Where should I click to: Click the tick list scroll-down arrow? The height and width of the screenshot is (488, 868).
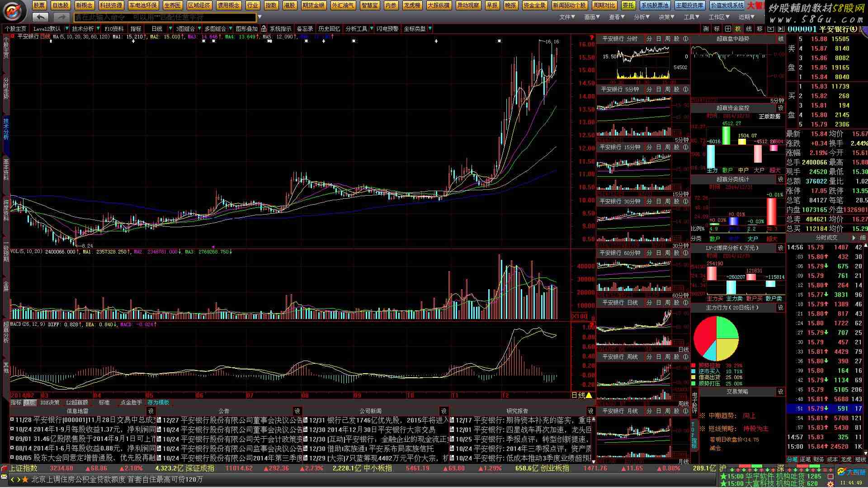(x=865, y=452)
